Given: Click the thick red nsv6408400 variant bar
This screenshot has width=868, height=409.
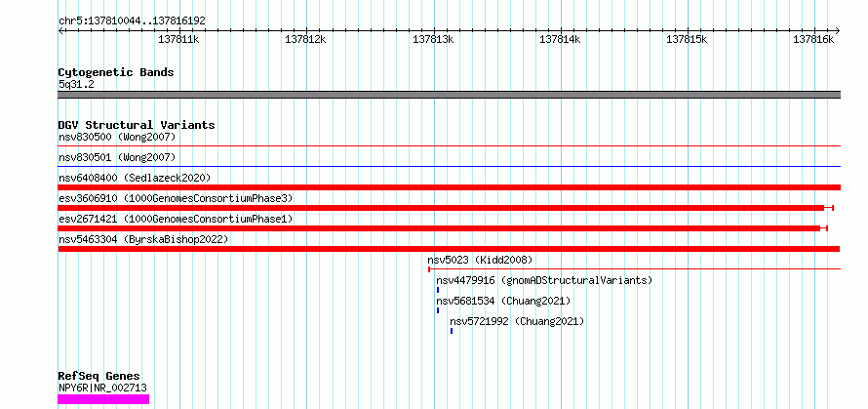Looking at the screenshot, I should click(x=449, y=187).
